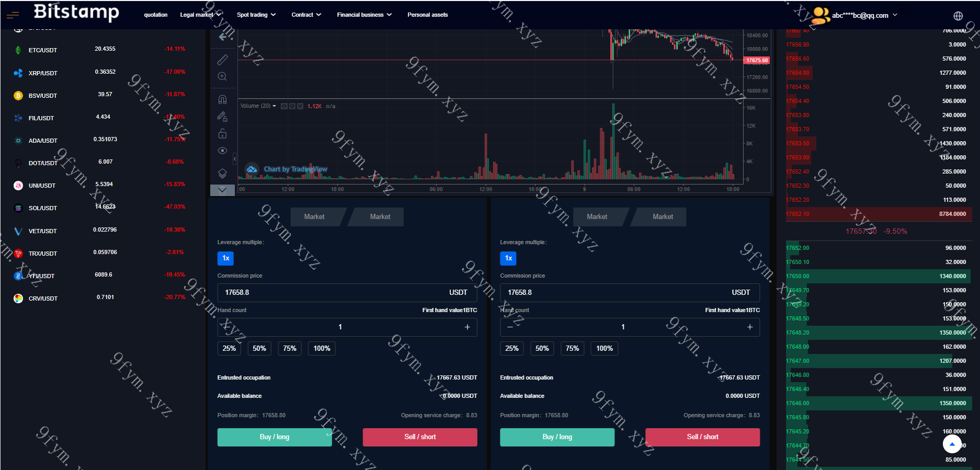
Task: Select 1x leverage in left order panel
Action: (x=226, y=258)
